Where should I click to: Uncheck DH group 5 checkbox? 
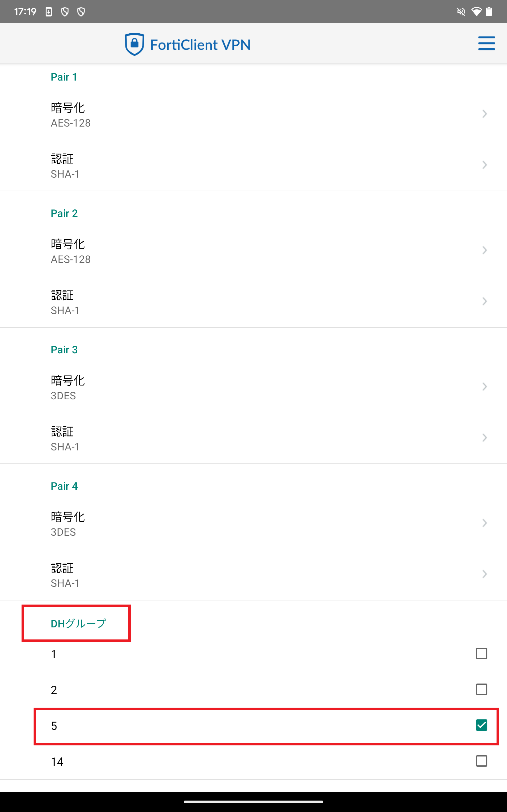(x=481, y=725)
